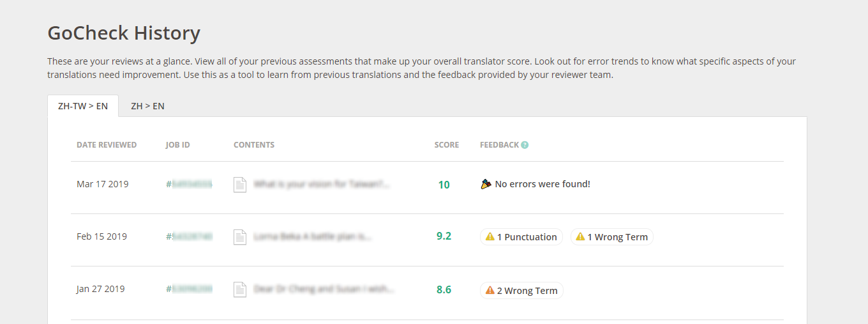868x324 pixels.
Task: Open the job ID link for Mar 17 2019
Action: tap(189, 184)
